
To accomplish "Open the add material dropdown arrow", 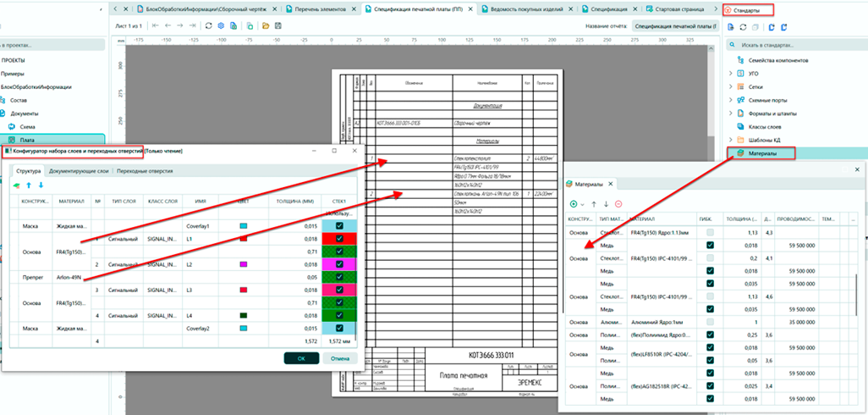I will (x=581, y=204).
